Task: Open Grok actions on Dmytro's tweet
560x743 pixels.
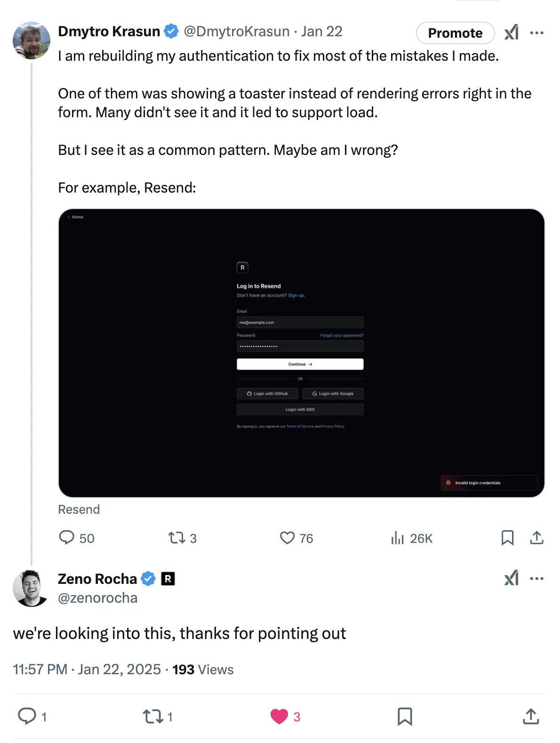Action: [511, 32]
